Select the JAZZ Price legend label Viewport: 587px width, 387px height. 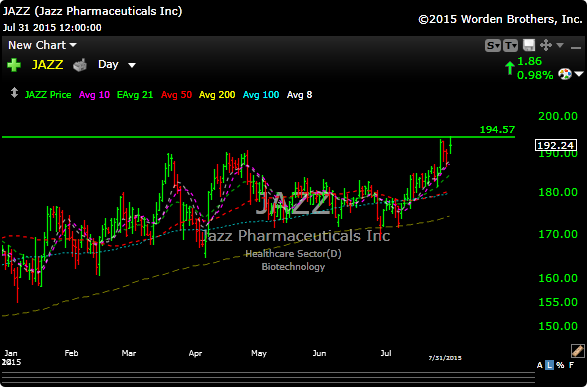48,95
